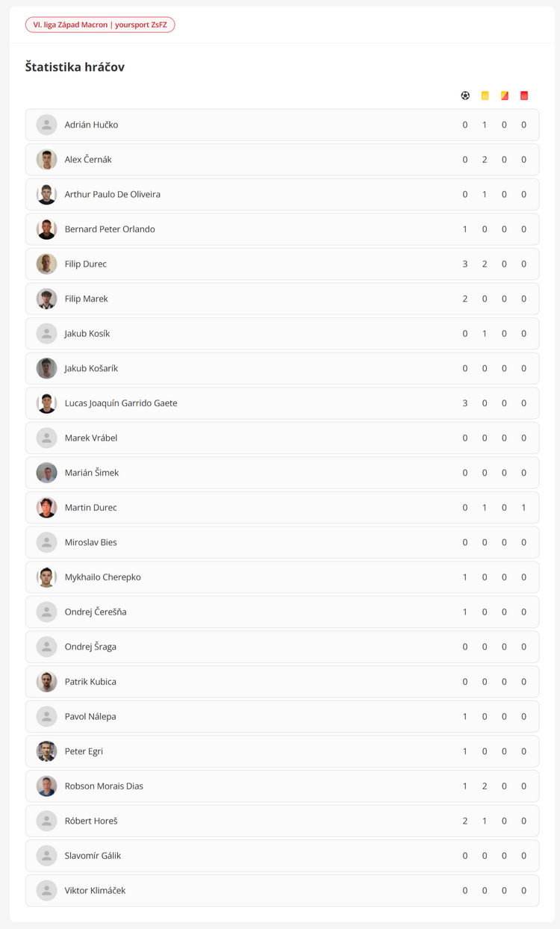
Task: Click Martin Durec's red card count
Action: [523, 508]
